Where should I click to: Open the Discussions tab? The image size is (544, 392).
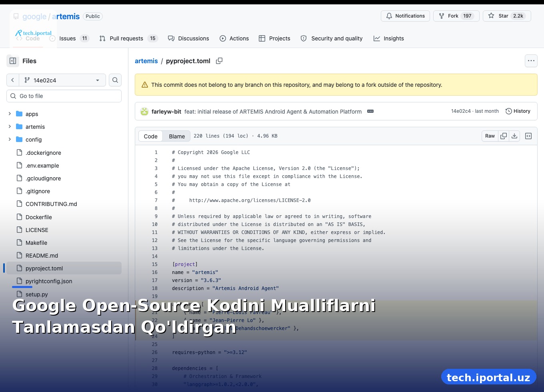188,38
